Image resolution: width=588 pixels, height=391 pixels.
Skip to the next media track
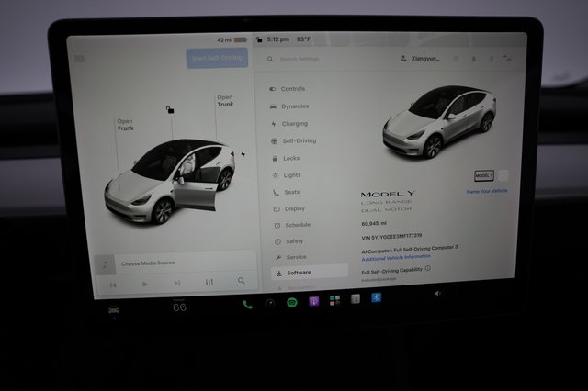(177, 283)
